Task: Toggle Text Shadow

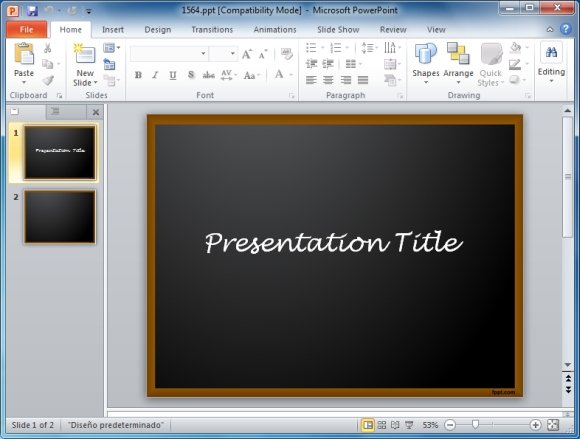Action: (x=191, y=75)
